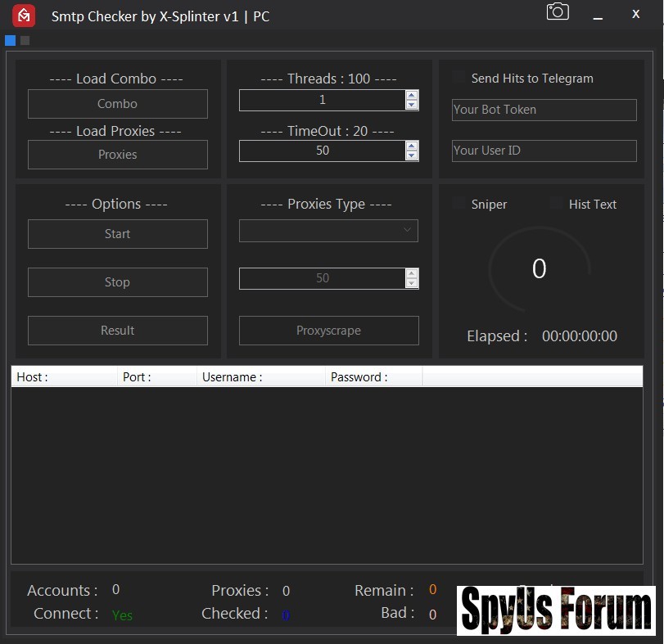Increase Threads value with up arrow
The image size is (664, 644).
click(x=412, y=95)
